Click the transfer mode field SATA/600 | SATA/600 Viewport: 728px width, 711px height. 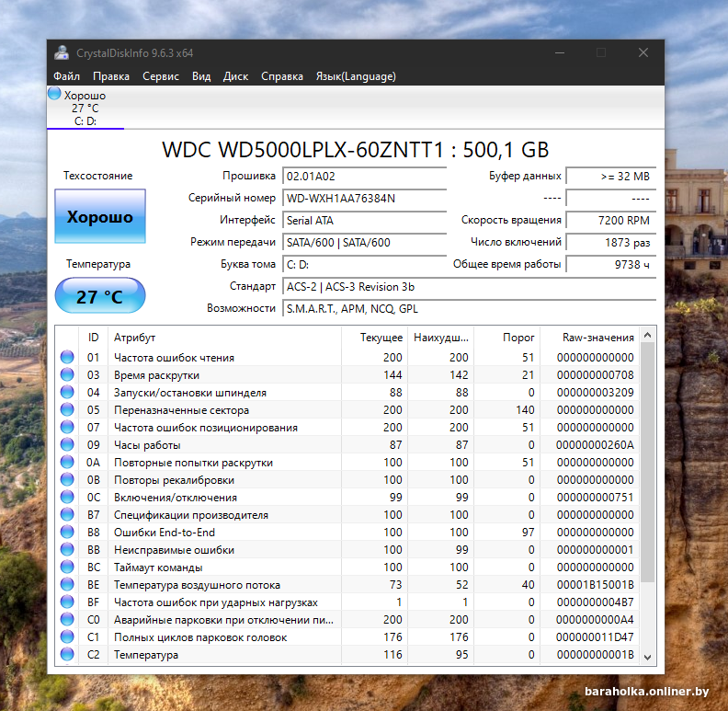(x=365, y=243)
